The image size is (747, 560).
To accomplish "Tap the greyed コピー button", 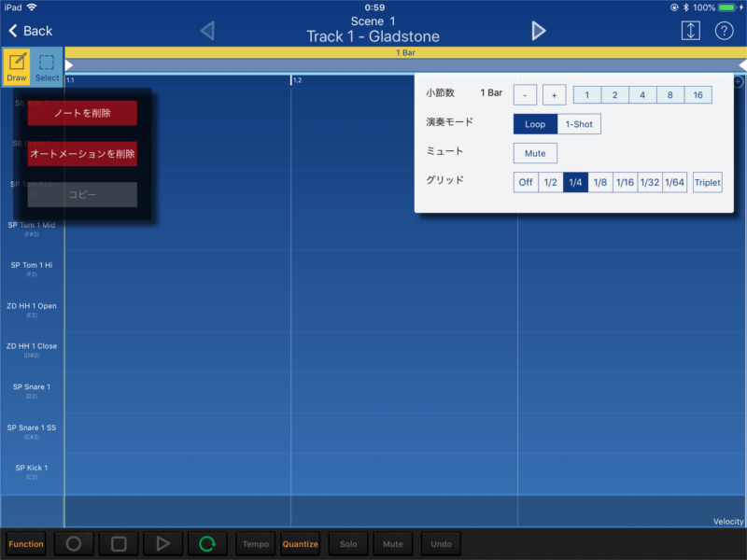I will (x=82, y=194).
